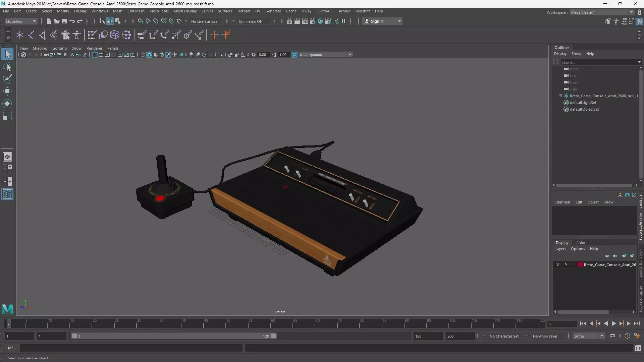Select the arrow Select tool in toolbox
The height and width of the screenshot is (362, 644).
[x=7, y=54]
